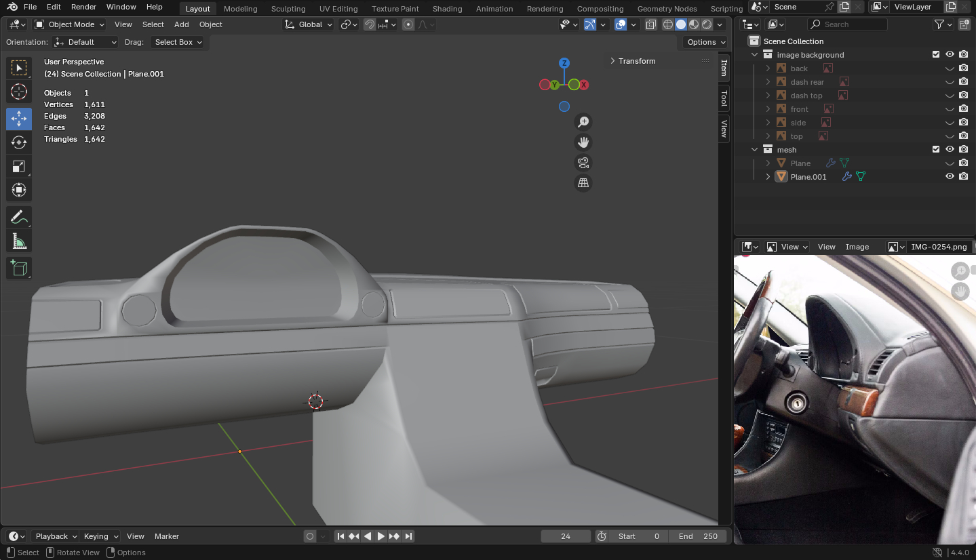Click the current frame field showing 24

coord(566,536)
